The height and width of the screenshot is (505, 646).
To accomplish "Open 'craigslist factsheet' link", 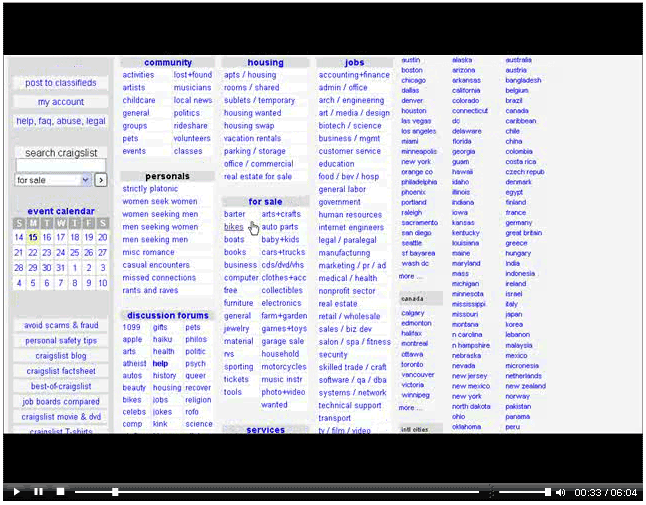I will (61, 371).
